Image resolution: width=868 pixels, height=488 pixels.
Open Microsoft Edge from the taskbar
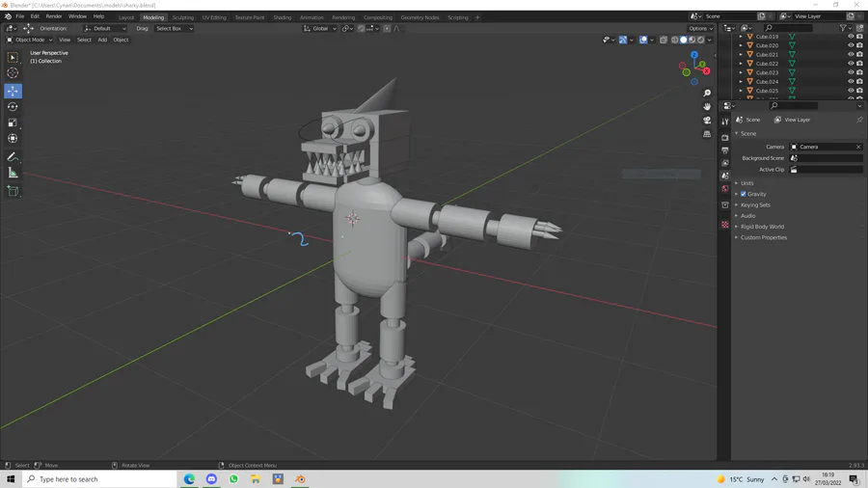pos(189,479)
